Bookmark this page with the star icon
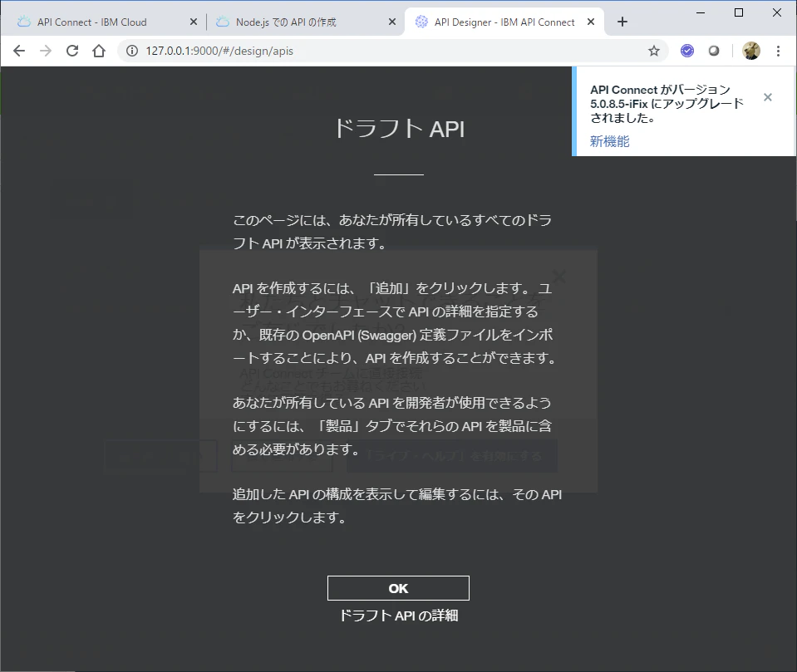This screenshot has width=797, height=672. [x=654, y=51]
